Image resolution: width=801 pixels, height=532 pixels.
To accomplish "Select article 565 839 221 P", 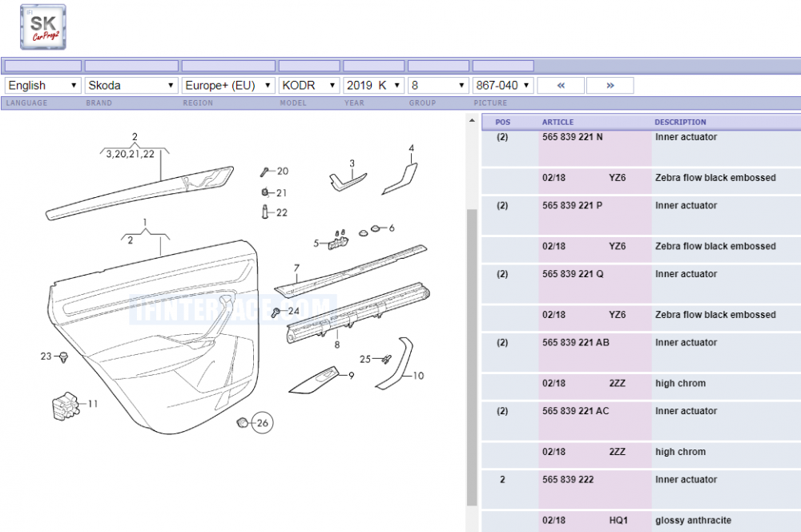I will point(572,205).
